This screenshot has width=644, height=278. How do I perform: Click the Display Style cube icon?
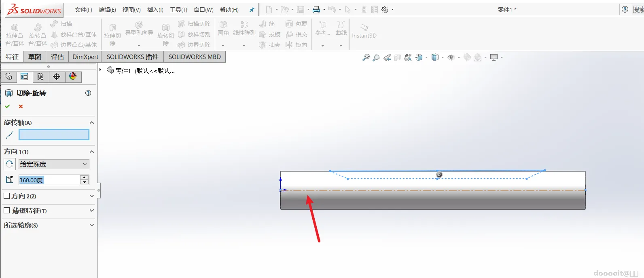435,58
